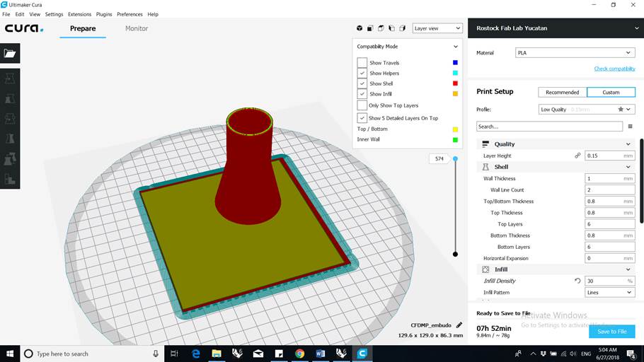This screenshot has height=362, width=644.
Task: Select the Move tool in left toolbar
Action: [x=10, y=78]
